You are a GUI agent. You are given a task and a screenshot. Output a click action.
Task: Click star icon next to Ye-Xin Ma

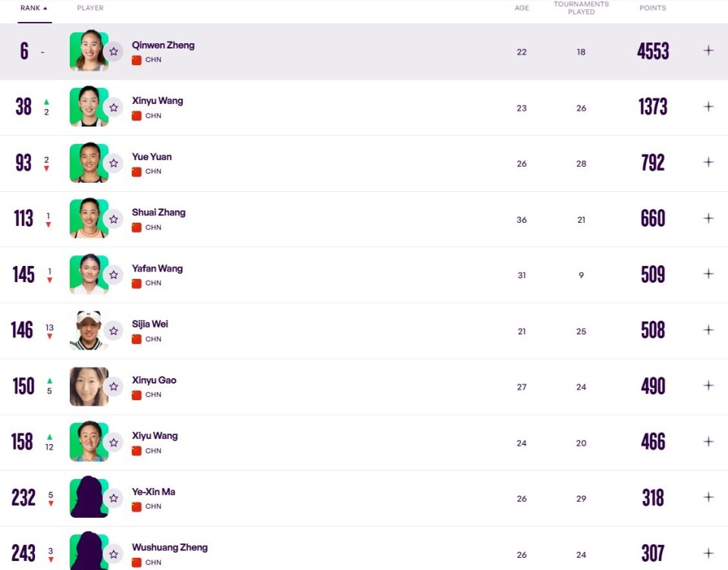click(x=114, y=499)
